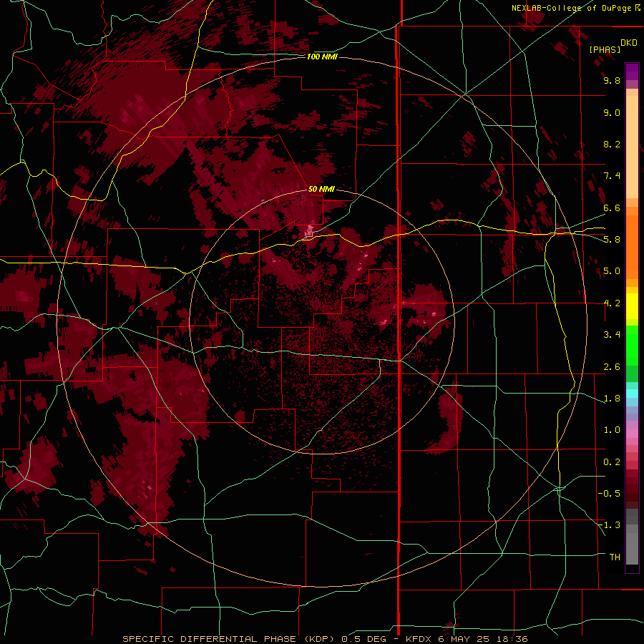This screenshot has width=644, height=644.
Task: Click the 0.2 value on the color scale
Action: (612, 462)
